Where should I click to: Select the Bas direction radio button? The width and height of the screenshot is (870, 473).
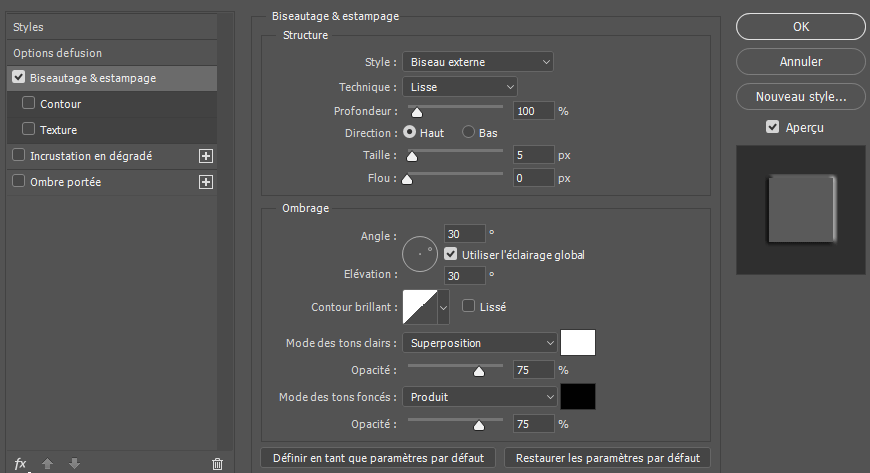point(468,132)
